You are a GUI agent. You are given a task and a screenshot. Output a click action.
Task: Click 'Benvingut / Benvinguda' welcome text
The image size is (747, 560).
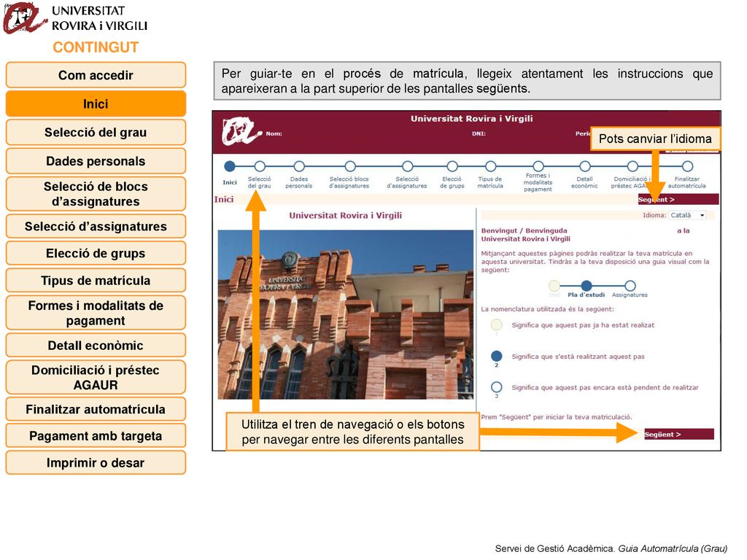524,230
